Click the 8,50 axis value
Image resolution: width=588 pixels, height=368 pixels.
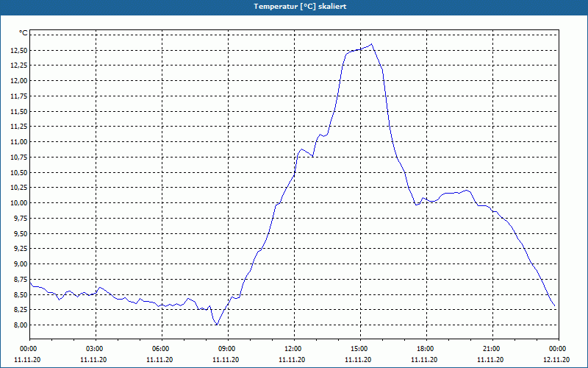(20, 295)
